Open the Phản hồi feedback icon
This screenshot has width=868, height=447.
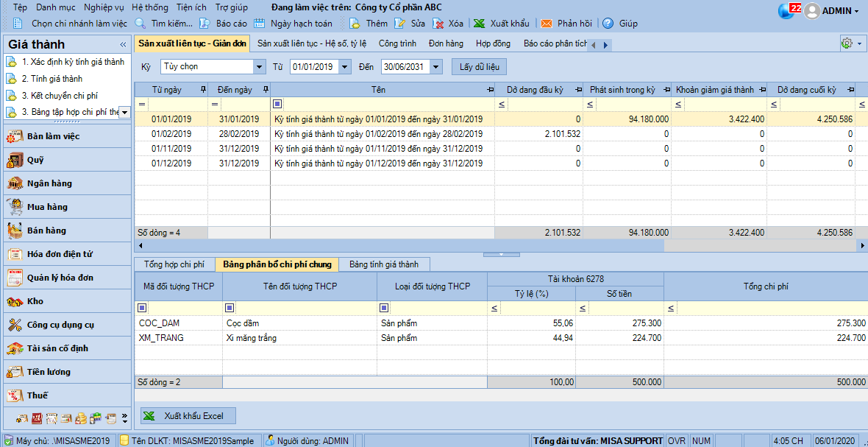click(x=547, y=24)
